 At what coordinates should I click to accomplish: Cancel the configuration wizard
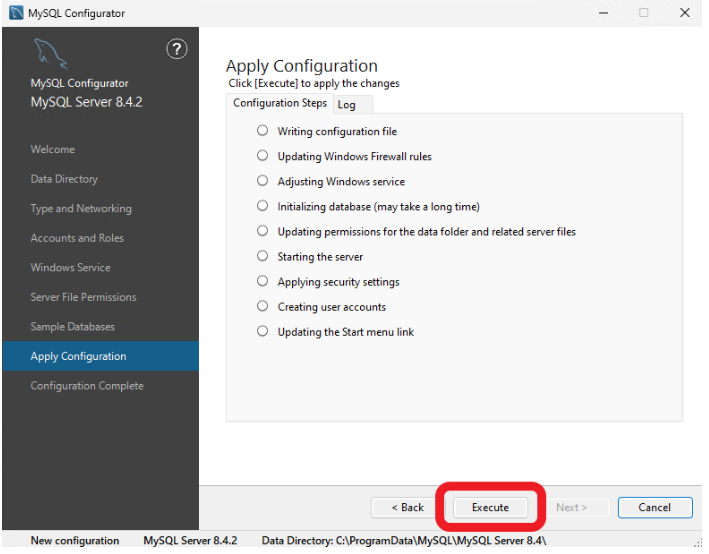(655, 507)
